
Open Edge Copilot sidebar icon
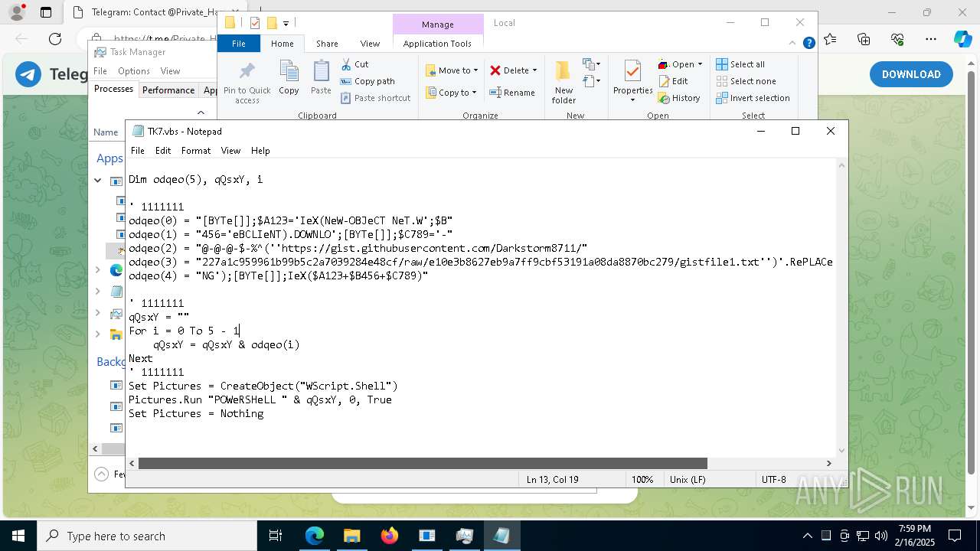(962, 39)
